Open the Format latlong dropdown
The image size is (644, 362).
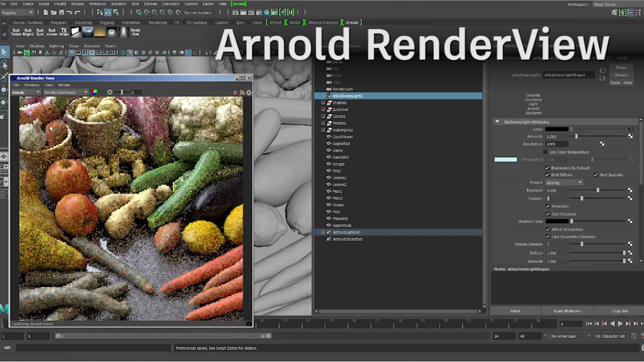[x=564, y=183]
